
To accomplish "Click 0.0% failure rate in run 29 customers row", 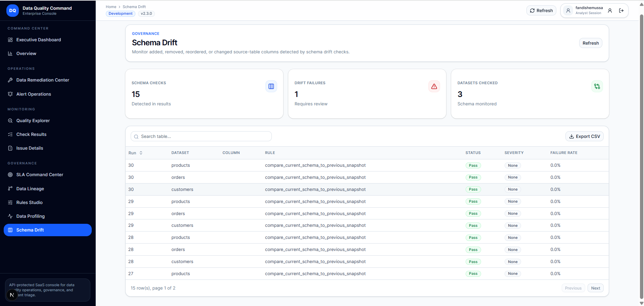I will [x=555, y=225].
